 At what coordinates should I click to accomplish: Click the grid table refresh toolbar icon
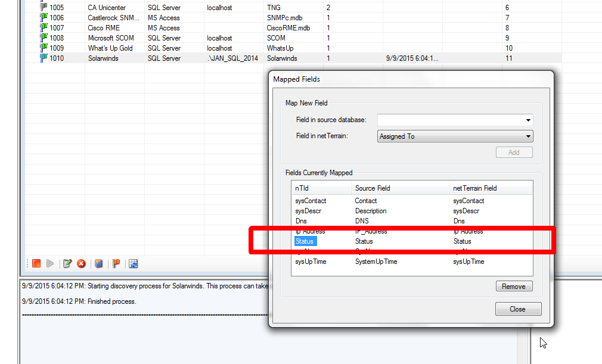pos(134,263)
